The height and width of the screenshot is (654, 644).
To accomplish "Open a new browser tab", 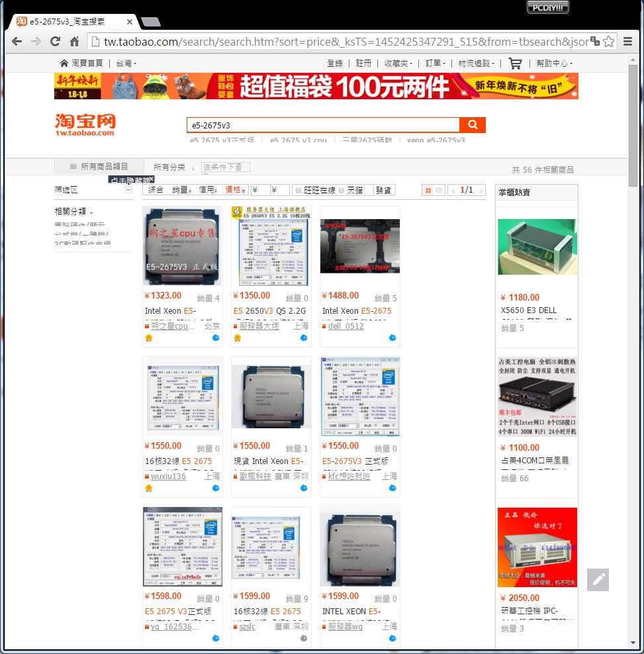I will pos(150,22).
